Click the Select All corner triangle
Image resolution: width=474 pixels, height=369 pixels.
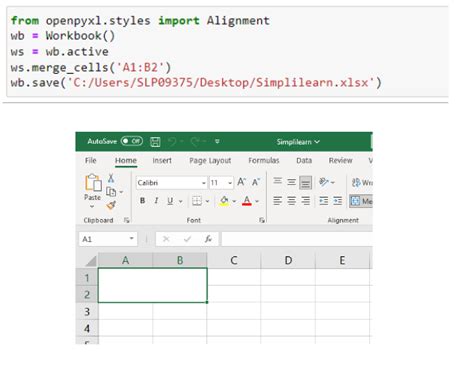(x=90, y=261)
